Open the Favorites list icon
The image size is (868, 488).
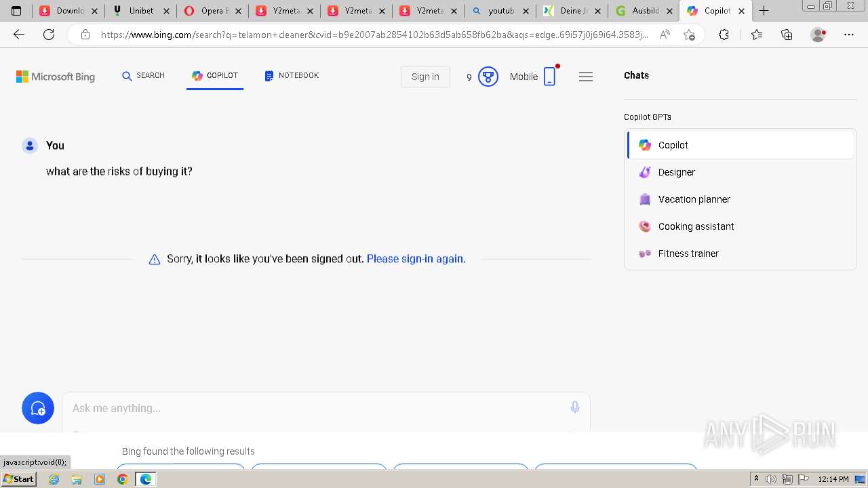coord(757,35)
